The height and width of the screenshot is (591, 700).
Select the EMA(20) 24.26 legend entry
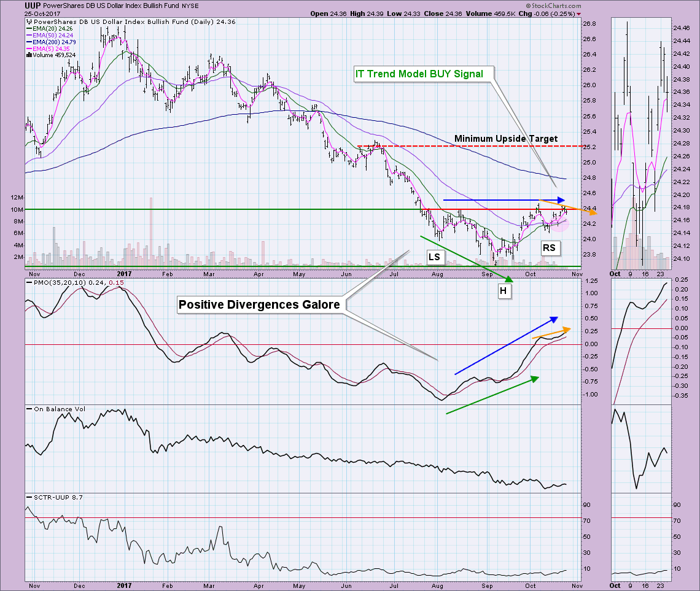50,29
